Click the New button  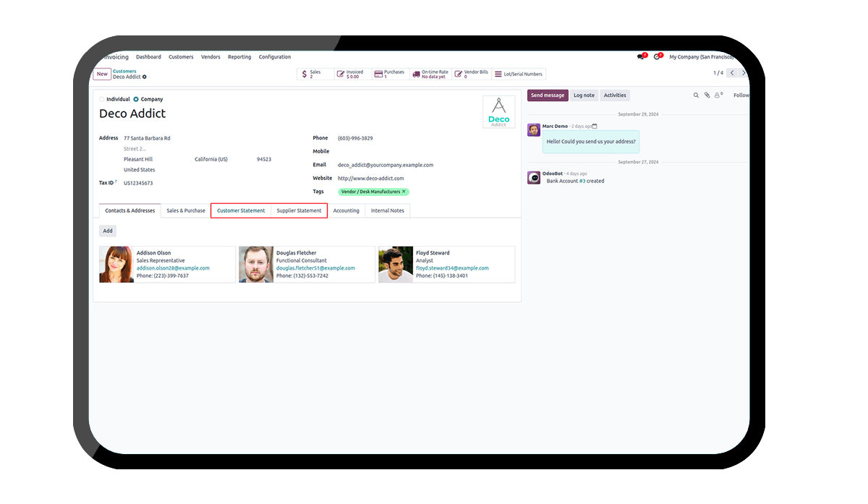coord(102,74)
